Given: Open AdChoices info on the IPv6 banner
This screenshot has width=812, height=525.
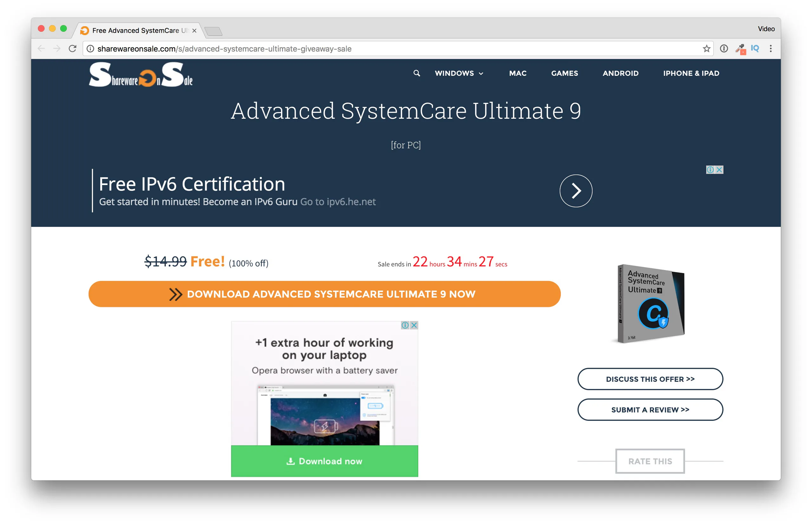Looking at the screenshot, I should 710,170.
